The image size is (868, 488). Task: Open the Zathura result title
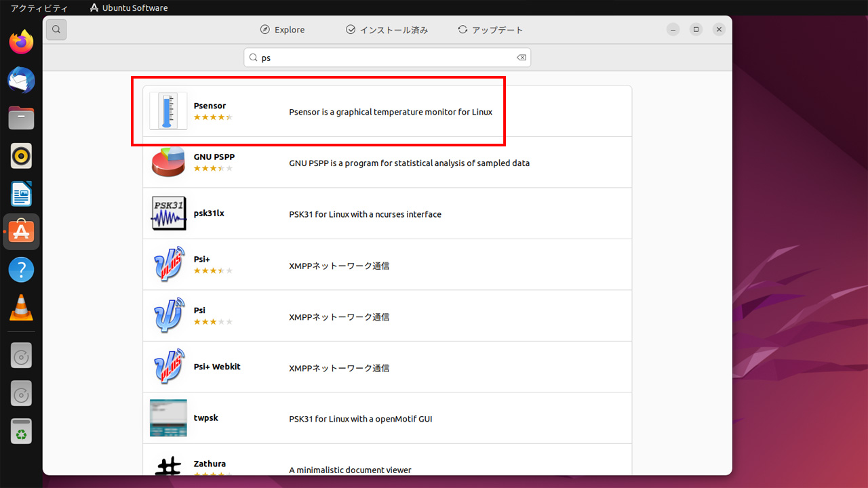(210, 464)
